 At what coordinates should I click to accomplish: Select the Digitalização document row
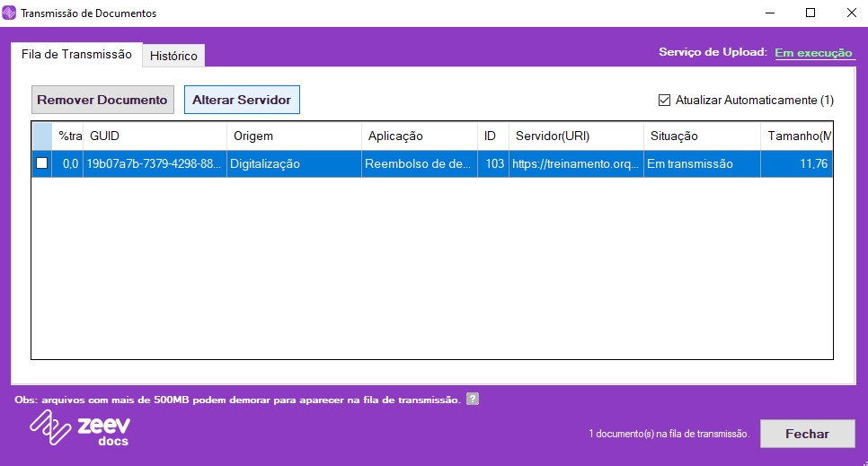[293, 164]
